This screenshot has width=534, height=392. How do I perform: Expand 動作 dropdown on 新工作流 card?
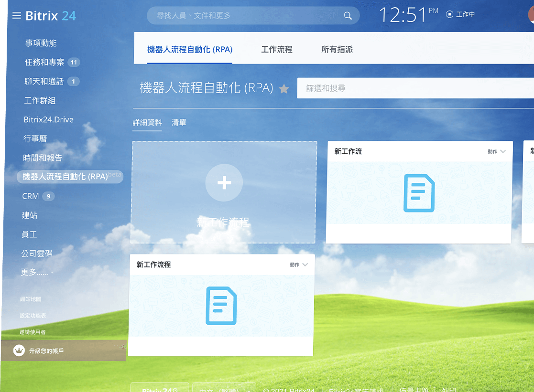pyautogui.click(x=497, y=151)
